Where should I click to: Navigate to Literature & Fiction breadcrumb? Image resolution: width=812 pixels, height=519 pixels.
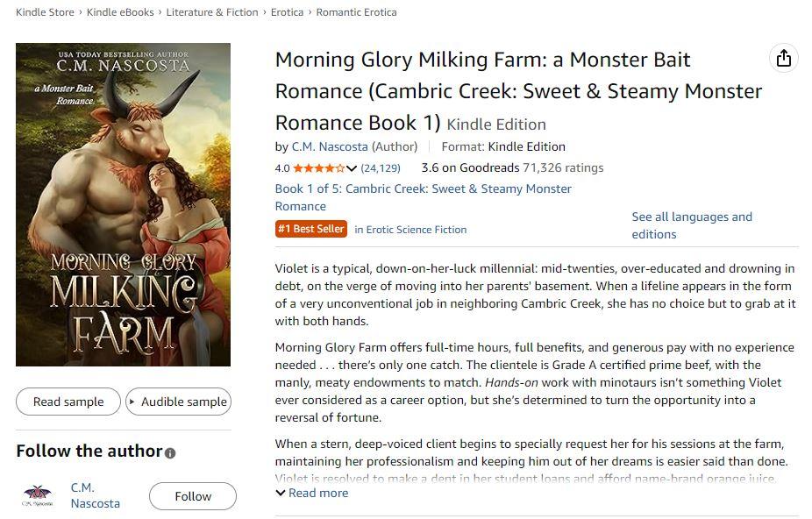click(210, 12)
